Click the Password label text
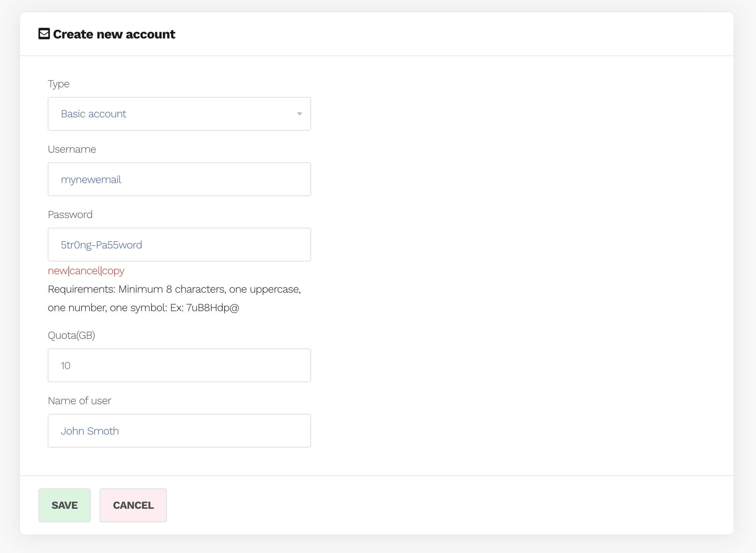This screenshot has width=756, height=553. (x=70, y=215)
